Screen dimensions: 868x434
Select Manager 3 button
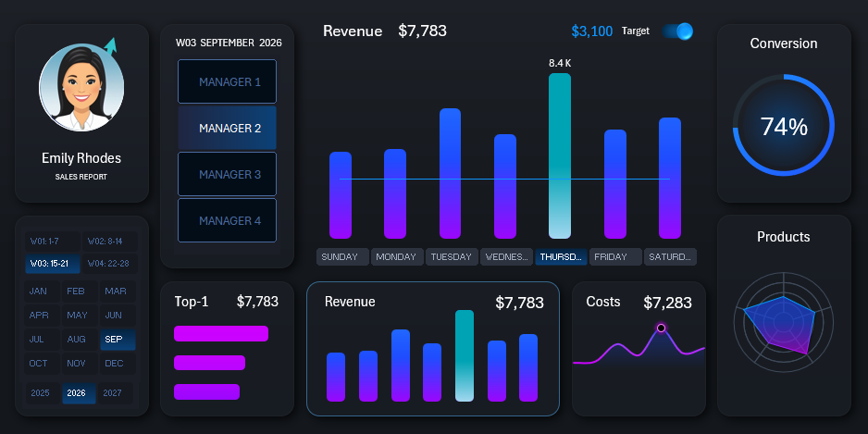pyautogui.click(x=227, y=174)
